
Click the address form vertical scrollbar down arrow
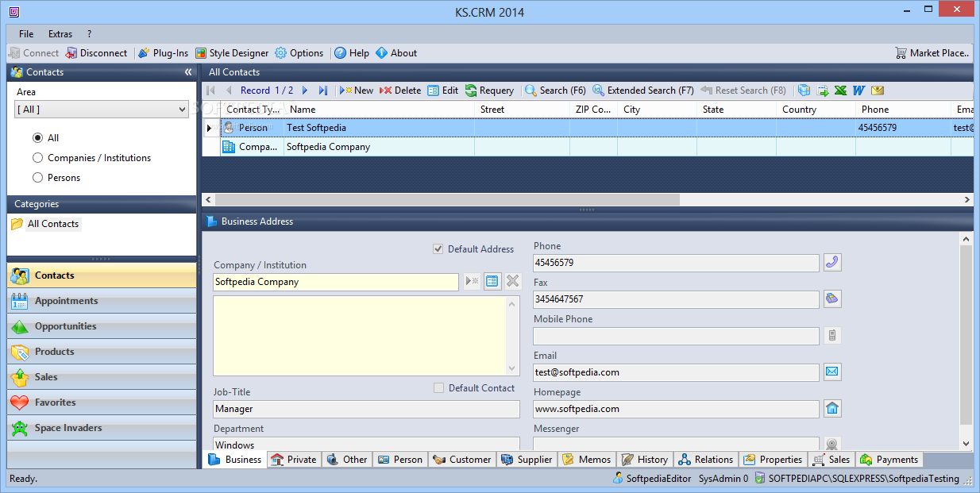pos(966,444)
